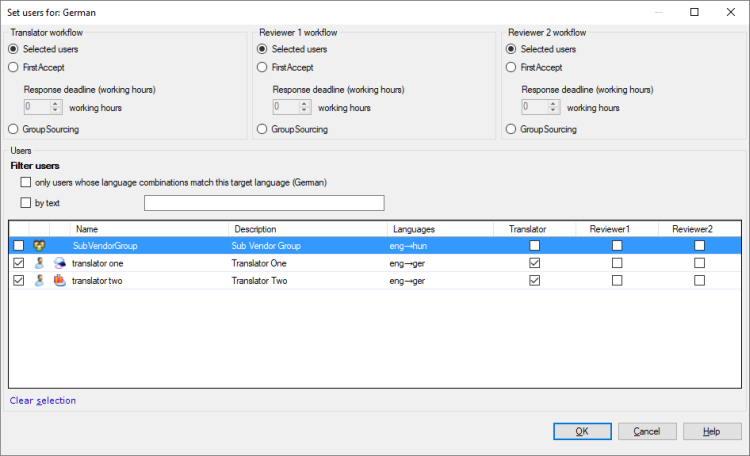The image size is (750, 456).
Task: Click the red status icon beside translator two
Action: [60, 281]
